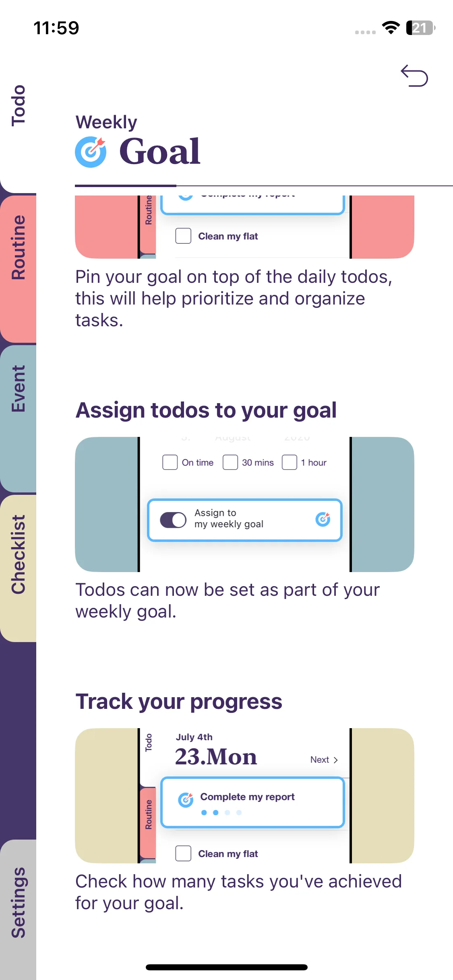
Task: Go to the Settings side tab
Action: tap(18, 903)
